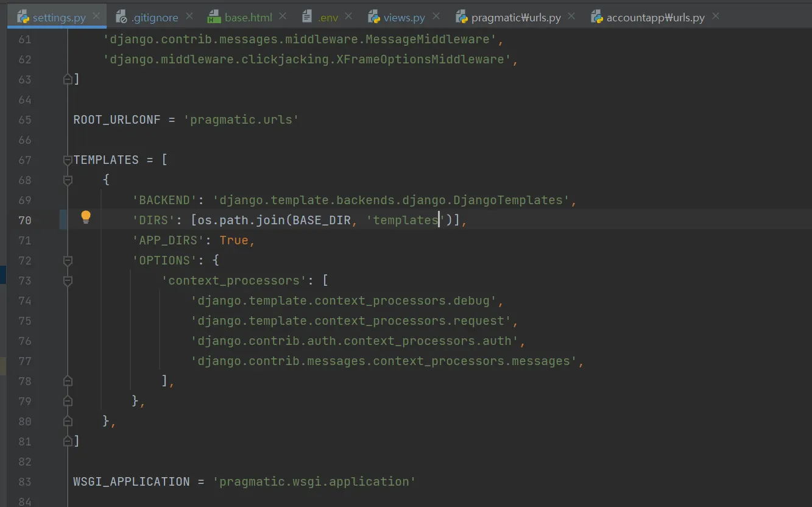The height and width of the screenshot is (507, 812).
Task: Click line number 83 in the gutter
Action: pyautogui.click(x=25, y=481)
